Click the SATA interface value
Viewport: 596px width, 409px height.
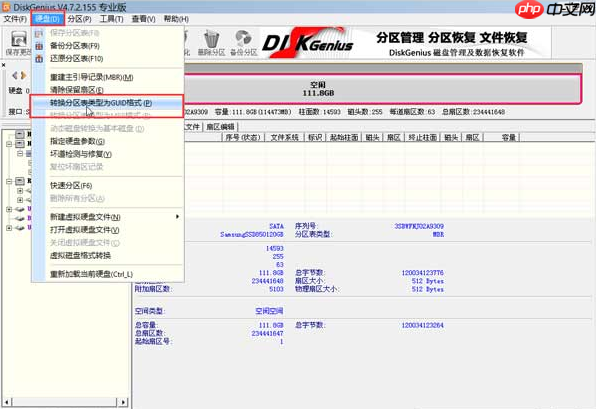pos(276,226)
